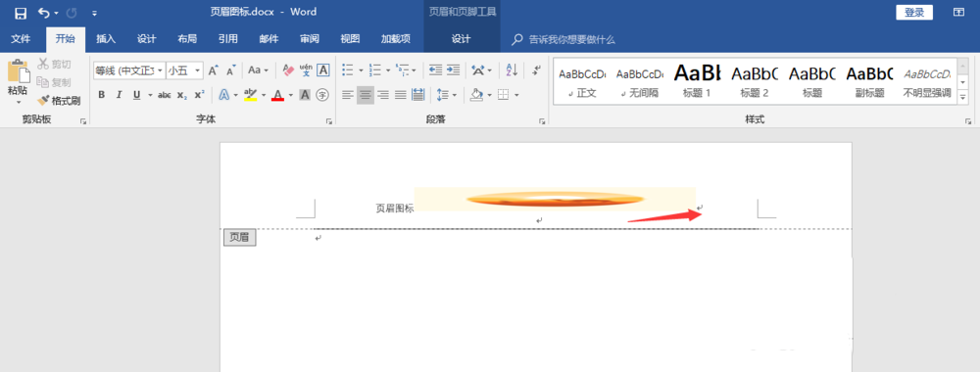Expand the styles gallery more arrow
Screen dimensions: 980x372
[x=962, y=97]
